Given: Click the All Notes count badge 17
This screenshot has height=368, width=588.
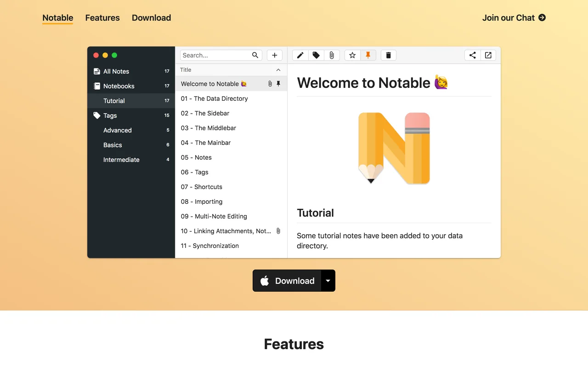Looking at the screenshot, I should pos(167,71).
